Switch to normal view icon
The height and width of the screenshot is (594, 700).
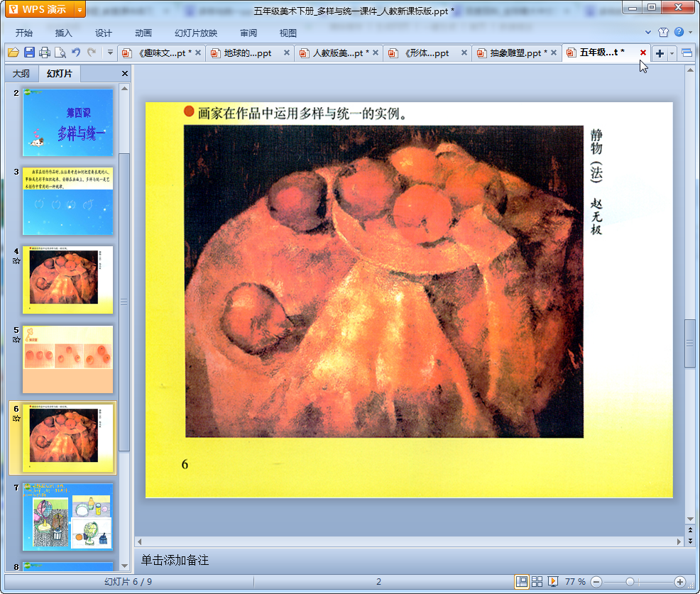[x=521, y=581]
